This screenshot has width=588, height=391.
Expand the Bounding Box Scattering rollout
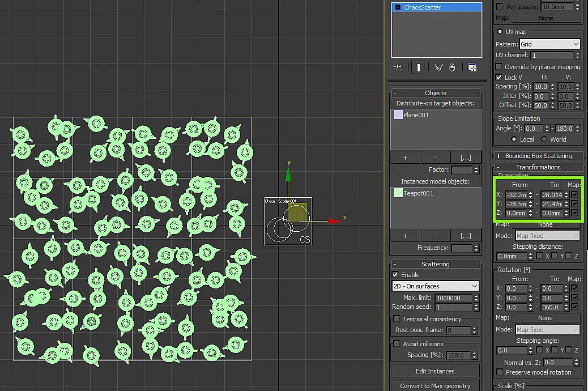538,156
